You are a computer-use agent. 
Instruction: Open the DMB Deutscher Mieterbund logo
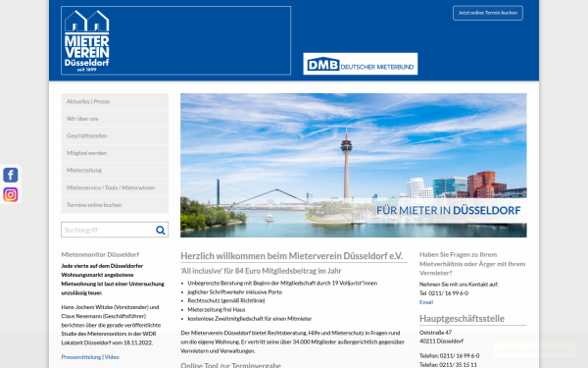click(x=360, y=64)
